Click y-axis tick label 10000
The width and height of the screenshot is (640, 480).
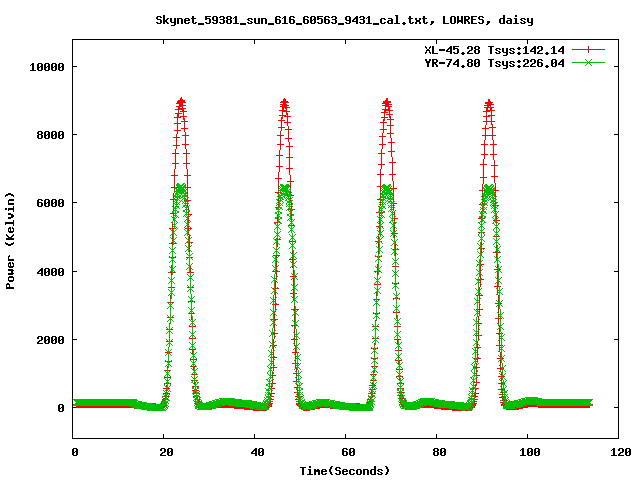click(x=47, y=67)
